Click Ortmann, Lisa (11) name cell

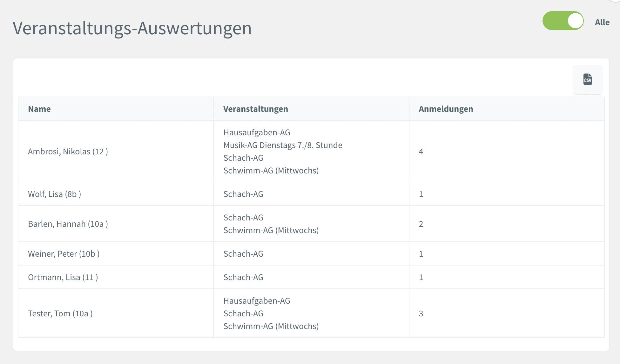pos(63,277)
